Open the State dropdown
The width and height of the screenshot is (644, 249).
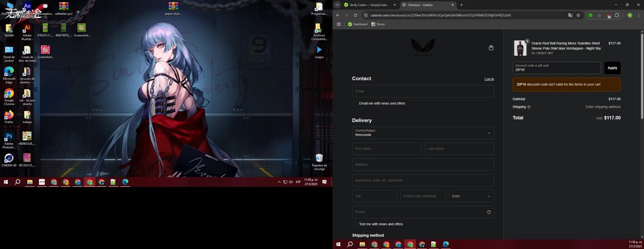(471, 196)
